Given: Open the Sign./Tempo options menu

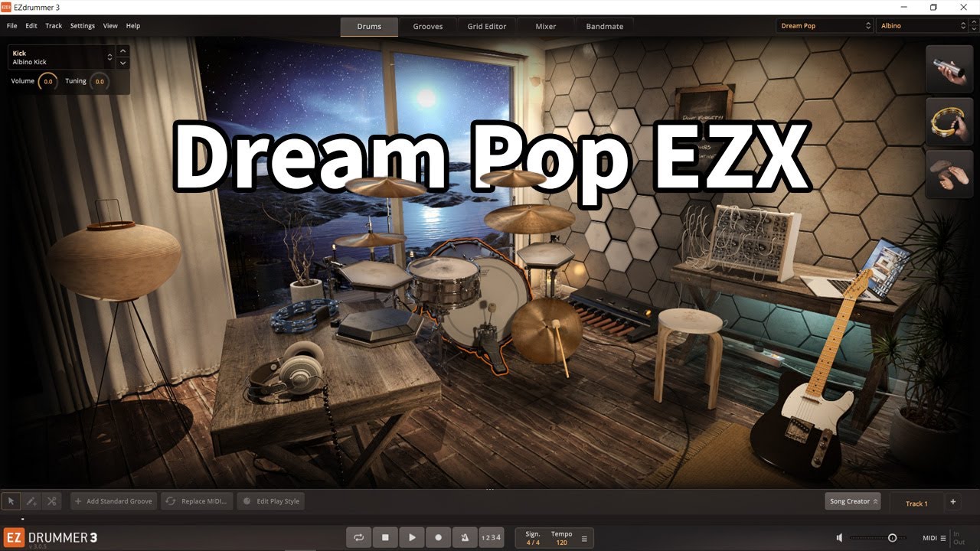Looking at the screenshot, I should tap(584, 538).
